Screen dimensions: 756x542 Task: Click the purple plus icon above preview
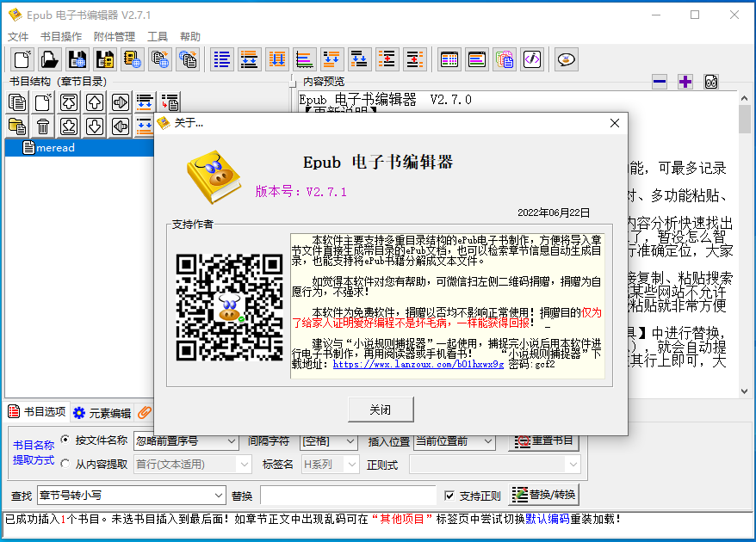point(685,82)
